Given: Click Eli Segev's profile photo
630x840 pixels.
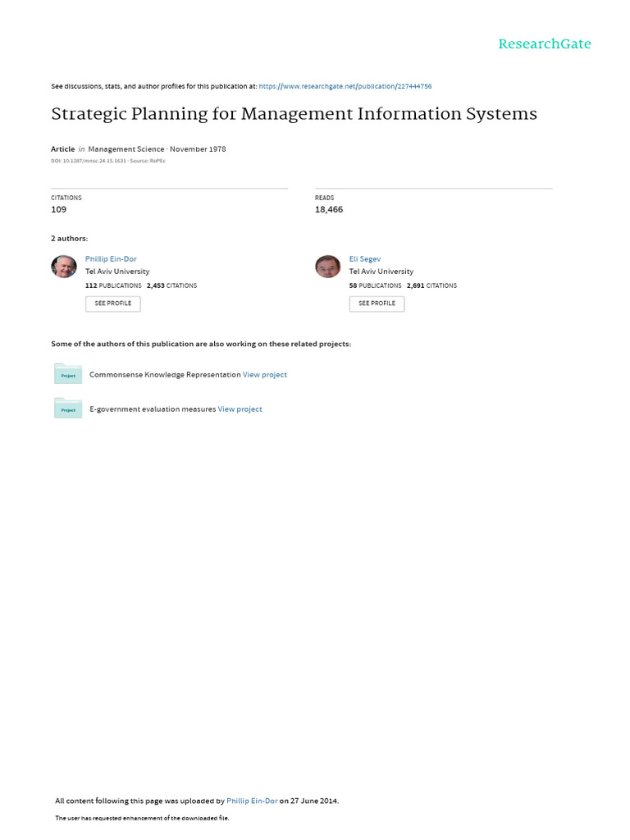Looking at the screenshot, I should pos(328,267).
